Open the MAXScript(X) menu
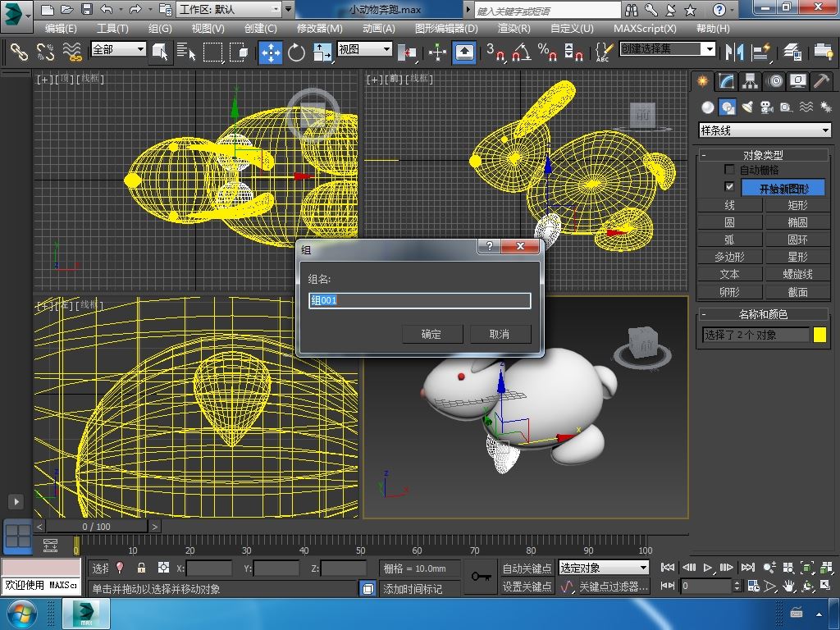The image size is (840, 630). coord(645,29)
